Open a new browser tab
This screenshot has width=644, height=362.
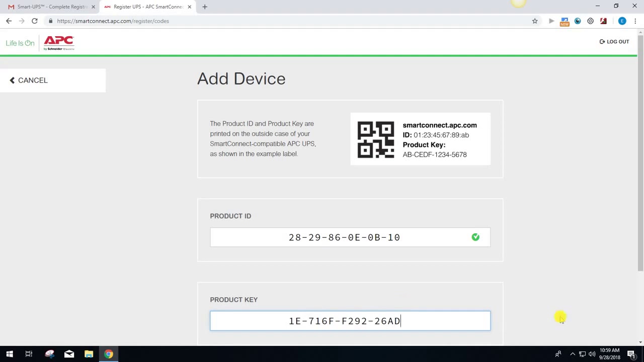click(205, 7)
